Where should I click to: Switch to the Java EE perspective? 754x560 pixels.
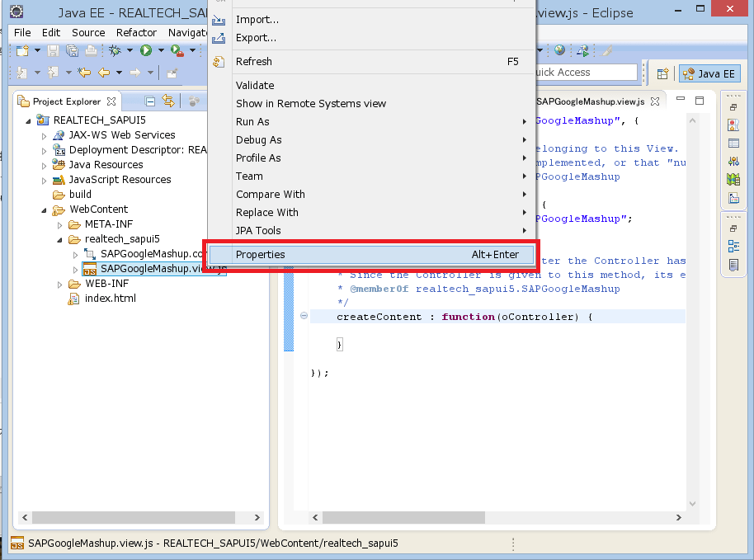click(x=709, y=73)
